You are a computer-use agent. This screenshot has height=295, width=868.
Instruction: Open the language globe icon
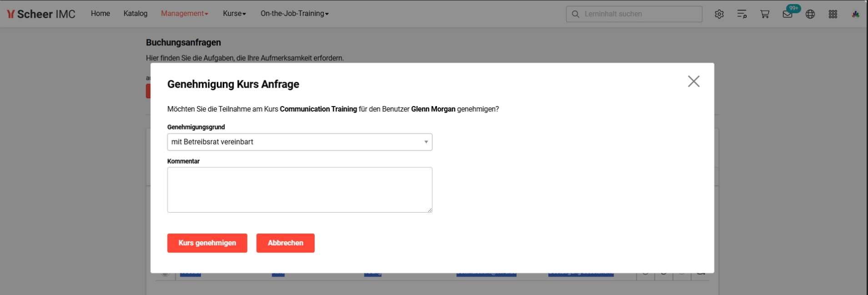coord(810,14)
